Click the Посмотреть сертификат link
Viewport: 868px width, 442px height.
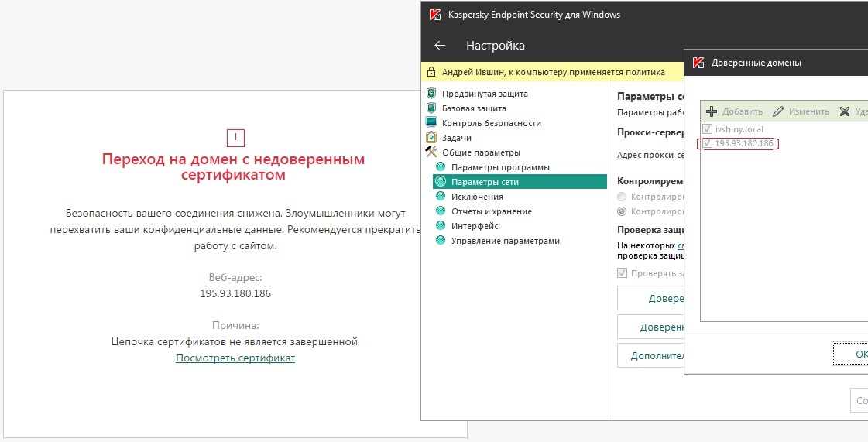click(235, 358)
